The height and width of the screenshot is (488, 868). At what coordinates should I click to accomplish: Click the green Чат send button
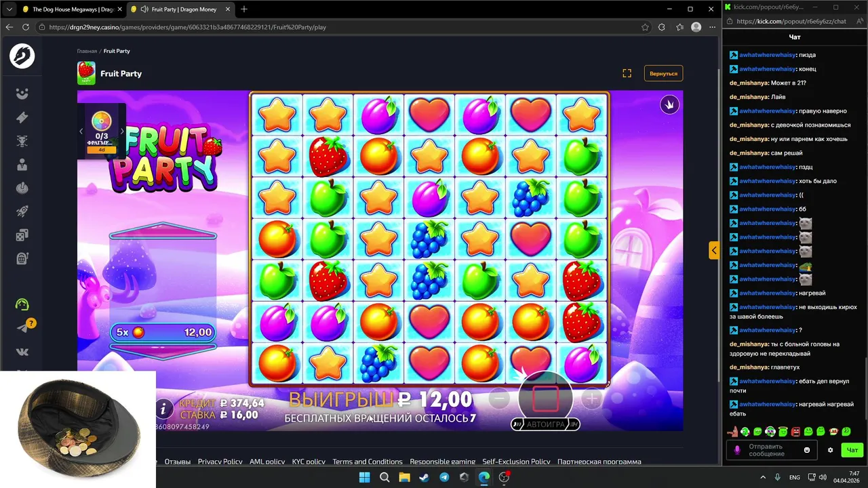click(853, 450)
